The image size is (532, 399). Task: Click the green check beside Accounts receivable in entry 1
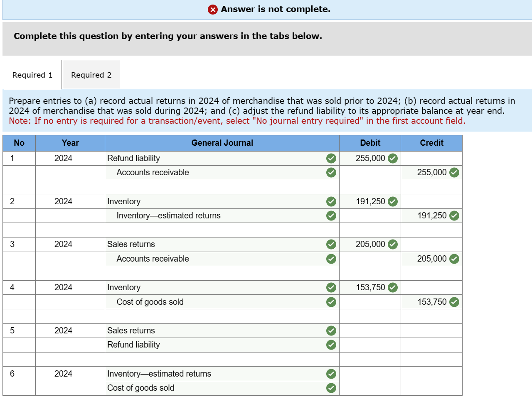(331, 172)
